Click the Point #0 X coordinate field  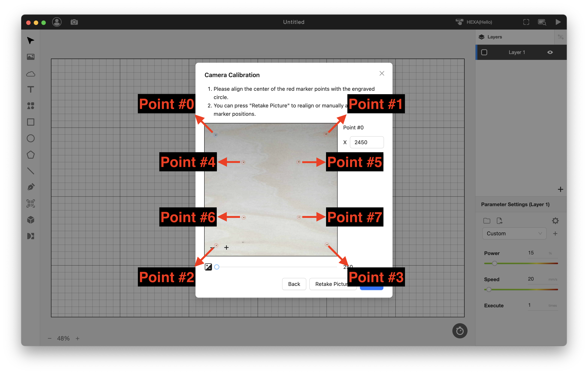click(367, 142)
